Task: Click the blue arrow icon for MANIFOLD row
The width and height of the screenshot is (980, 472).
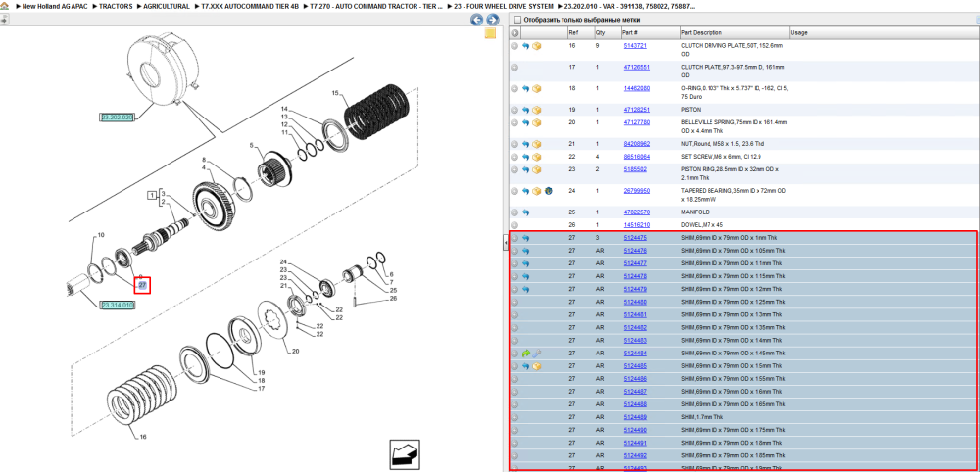Action: pos(525,212)
